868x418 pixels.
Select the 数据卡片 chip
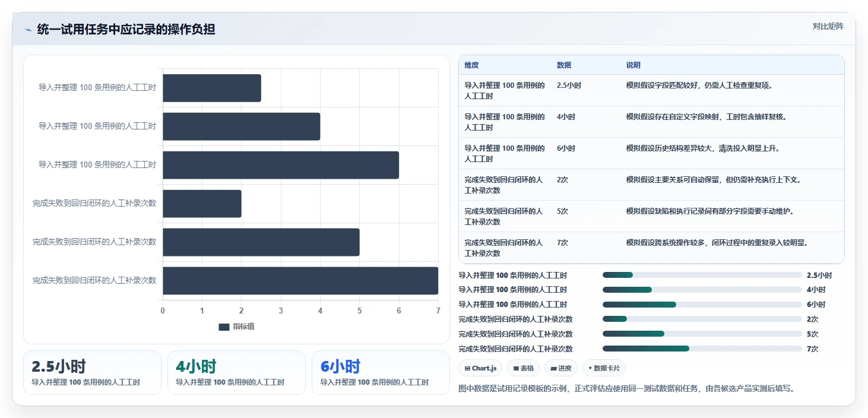pyautogui.click(x=604, y=368)
